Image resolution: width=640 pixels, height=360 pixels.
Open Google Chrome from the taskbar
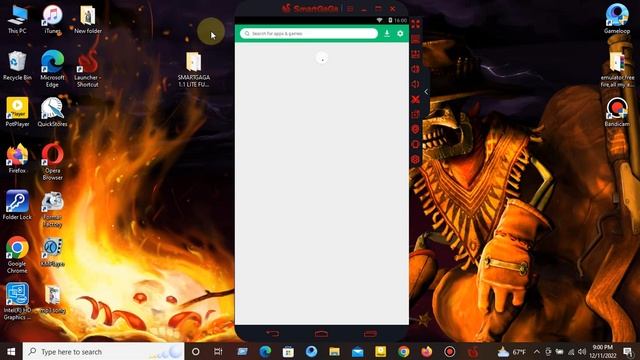tap(404, 351)
